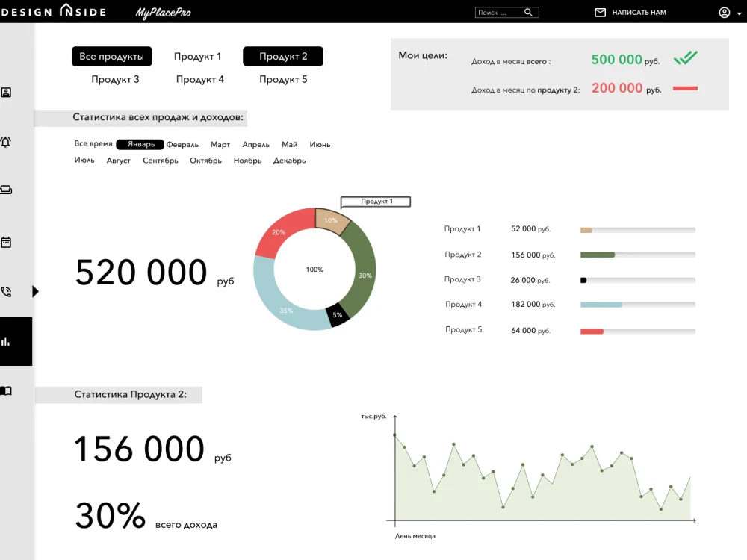Expand the sidebar using the black arrow

[36, 291]
